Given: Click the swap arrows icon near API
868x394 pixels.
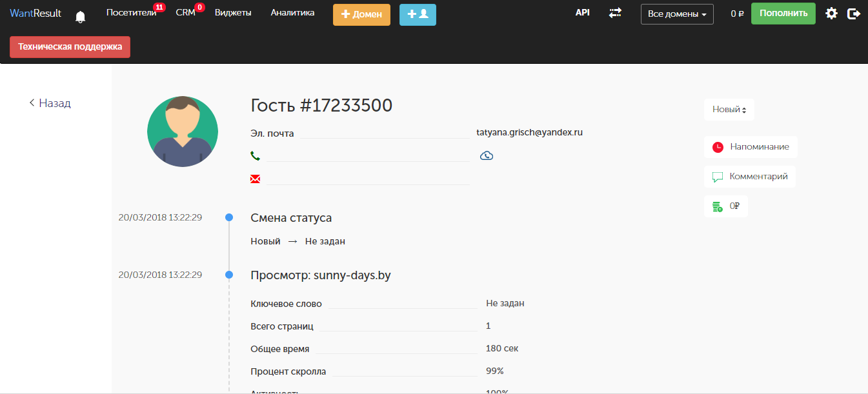Looking at the screenshot, I should 615,13.
